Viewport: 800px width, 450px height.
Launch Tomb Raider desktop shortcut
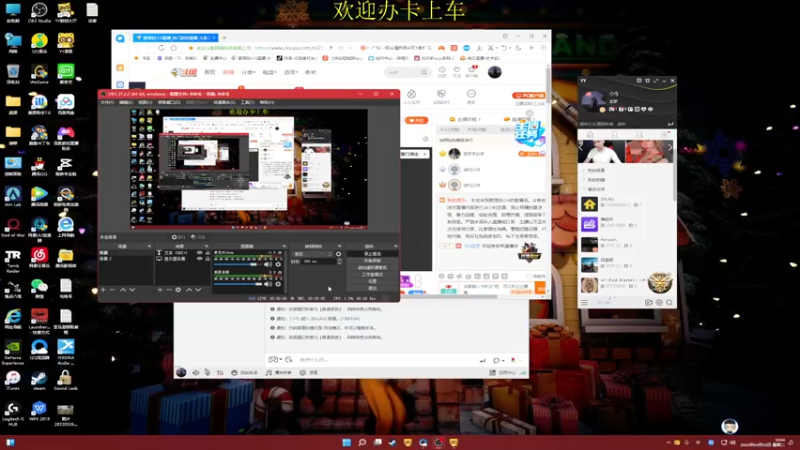[13, 261]
